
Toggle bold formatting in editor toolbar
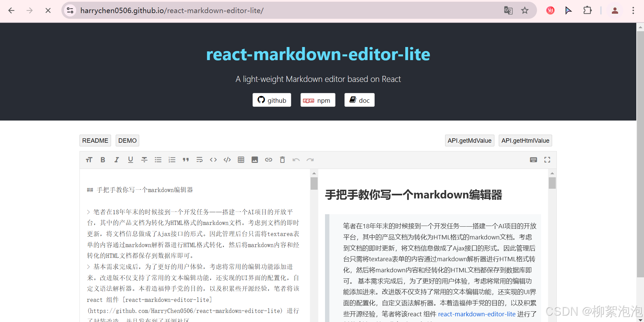[103, 160]
